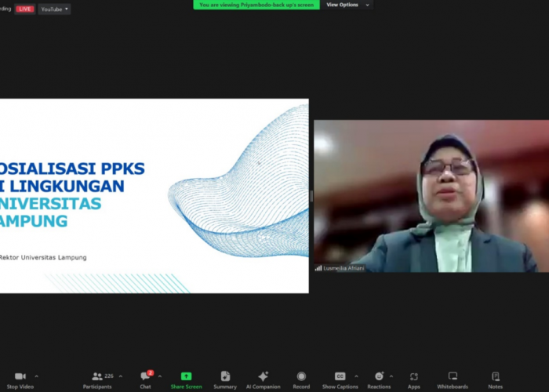Click the green screen viewing notification banner
The width and height of the screenshot is (549, 392).
256,5
